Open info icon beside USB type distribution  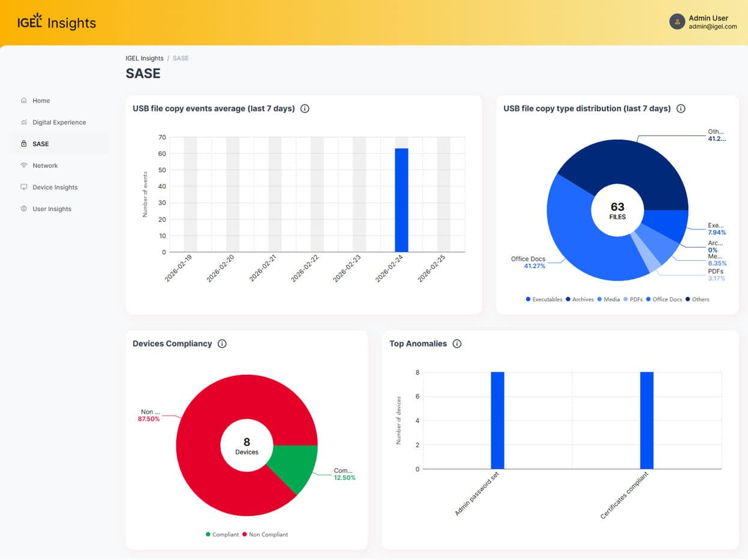click(x=681, y=109)
